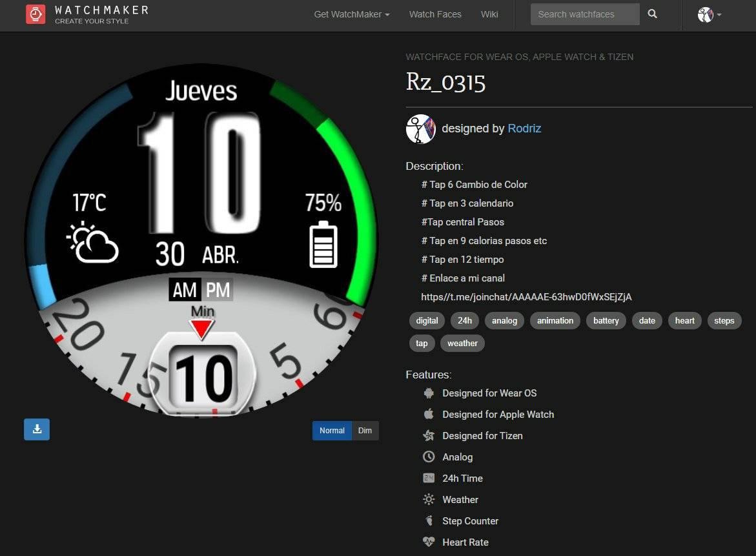Click the Step Counter footprint icon
The image size is (756, 556).
(429, 520)
